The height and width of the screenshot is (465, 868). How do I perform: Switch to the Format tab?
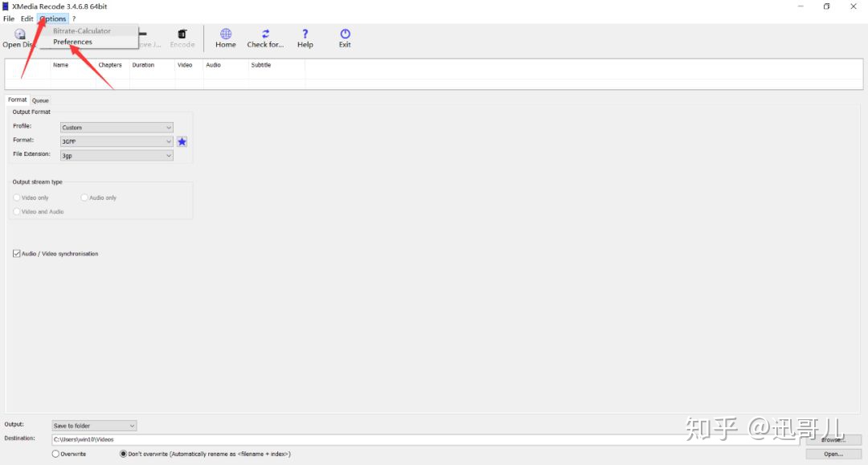(x=17, y=100)
